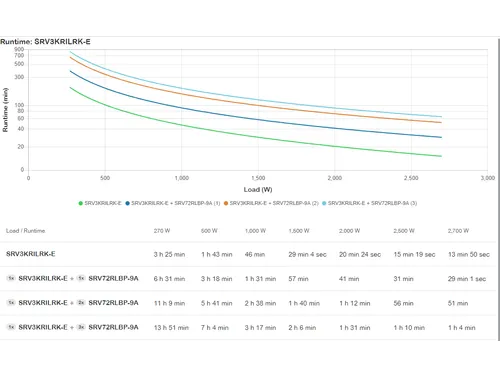500x375 pixels.
Task: Click the orange legend dot for SRV72RLBP-9A (2)
Action: click(226, 203)
